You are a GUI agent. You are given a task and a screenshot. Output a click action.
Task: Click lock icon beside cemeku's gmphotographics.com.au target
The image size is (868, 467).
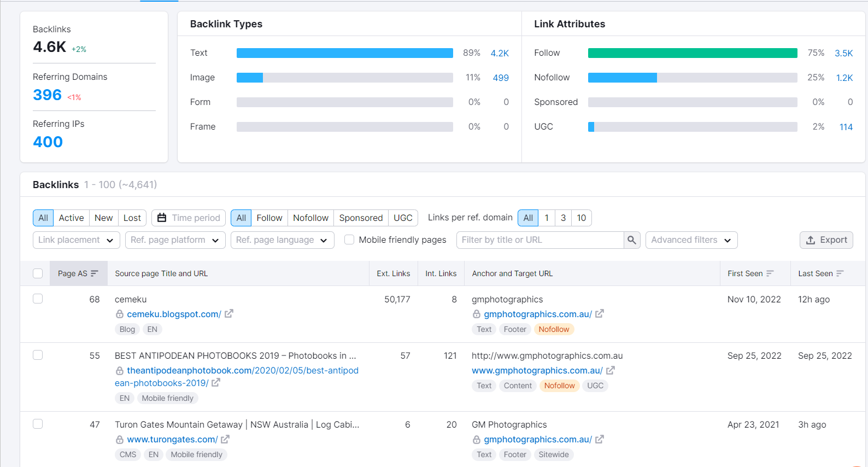(x=477, y=314)
